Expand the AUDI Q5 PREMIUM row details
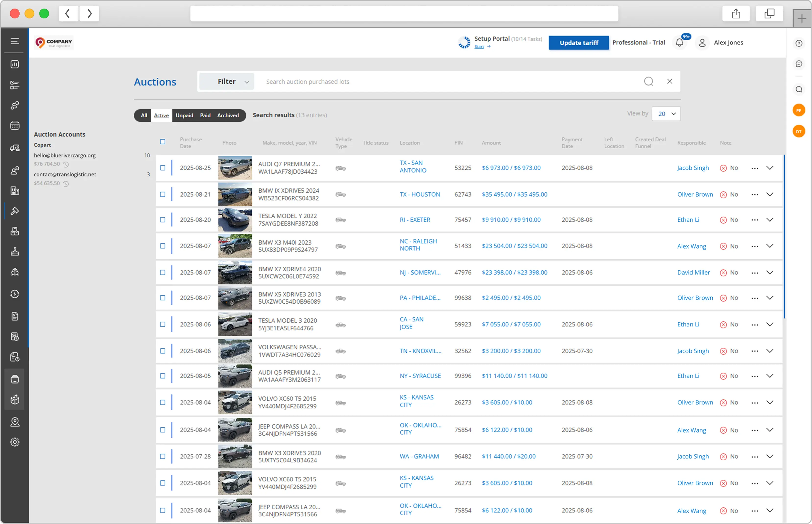812x524 pixels. coord(769,376)
